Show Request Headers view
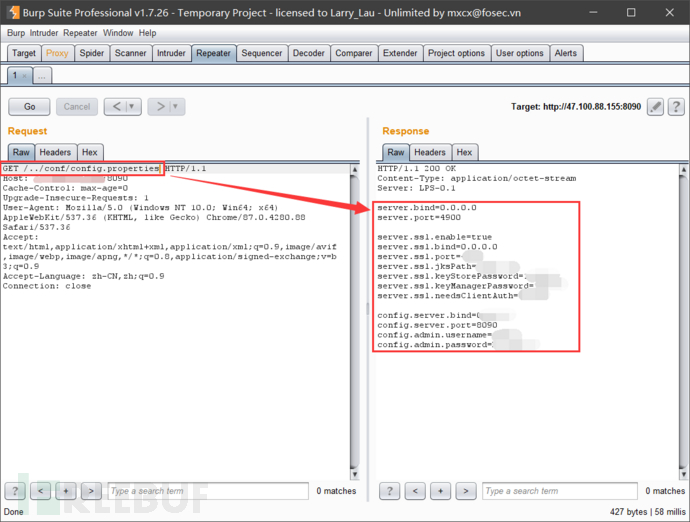690x522 pixels. tap(55, 152)
